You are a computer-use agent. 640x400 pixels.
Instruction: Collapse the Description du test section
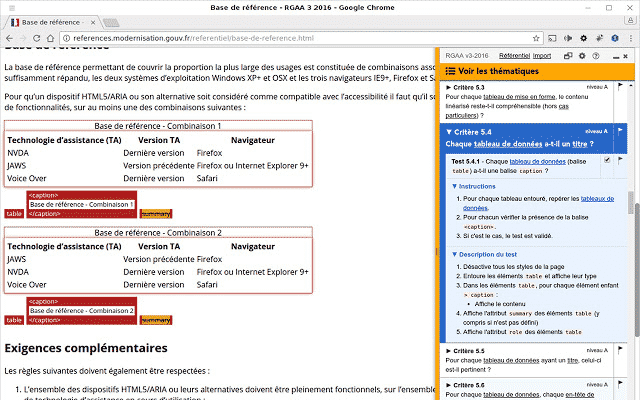[x=484, y=254]
